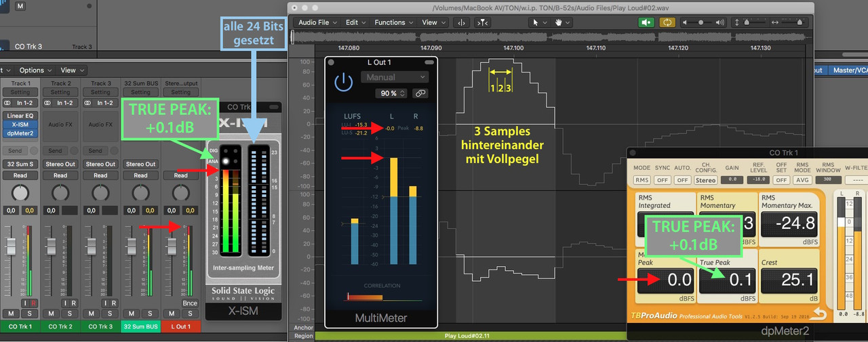Click the transient editing mode icon
This screenshot has height=342, width=868.
tap(481, 22)
